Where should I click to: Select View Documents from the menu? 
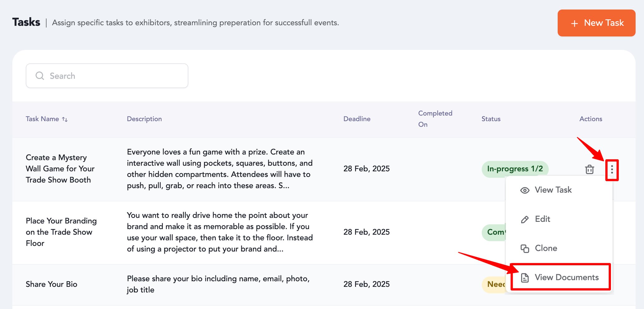point(567,277)
